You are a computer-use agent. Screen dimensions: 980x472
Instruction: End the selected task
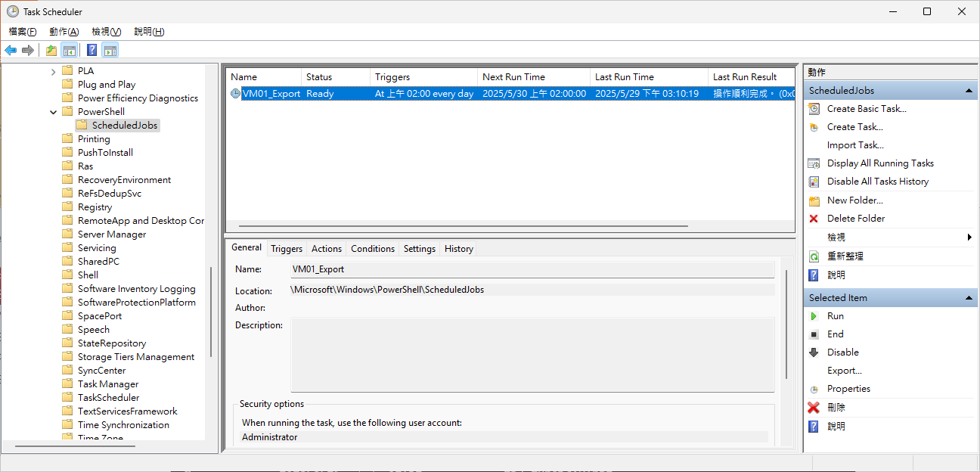tap(835, 334)
